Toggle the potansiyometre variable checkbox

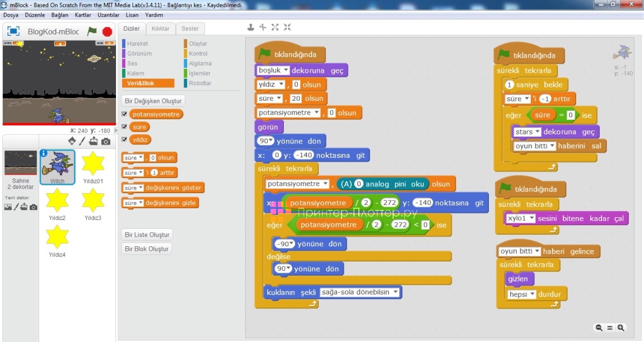click(124, 114)
